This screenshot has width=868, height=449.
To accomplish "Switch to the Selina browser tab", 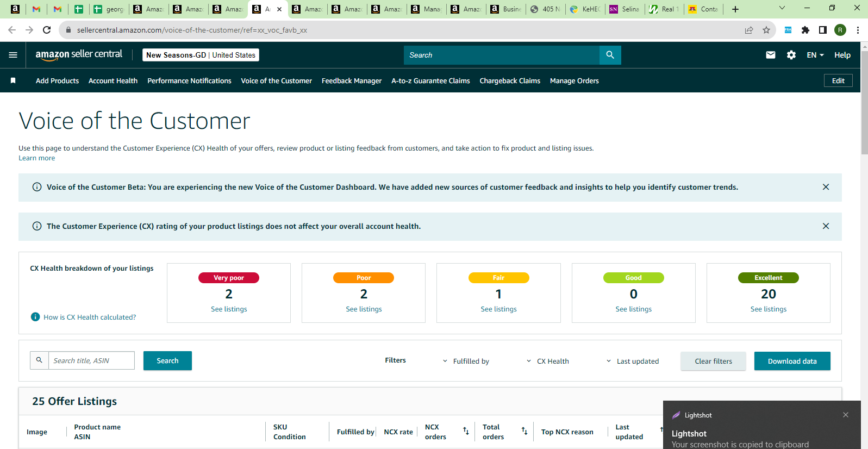I will coord(625,9).
